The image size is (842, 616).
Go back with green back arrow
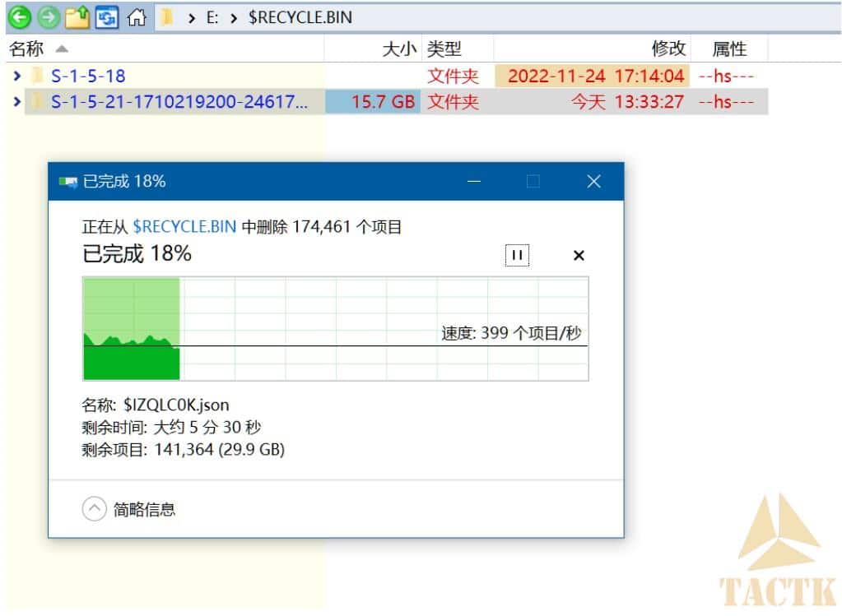tap(19, 17)
